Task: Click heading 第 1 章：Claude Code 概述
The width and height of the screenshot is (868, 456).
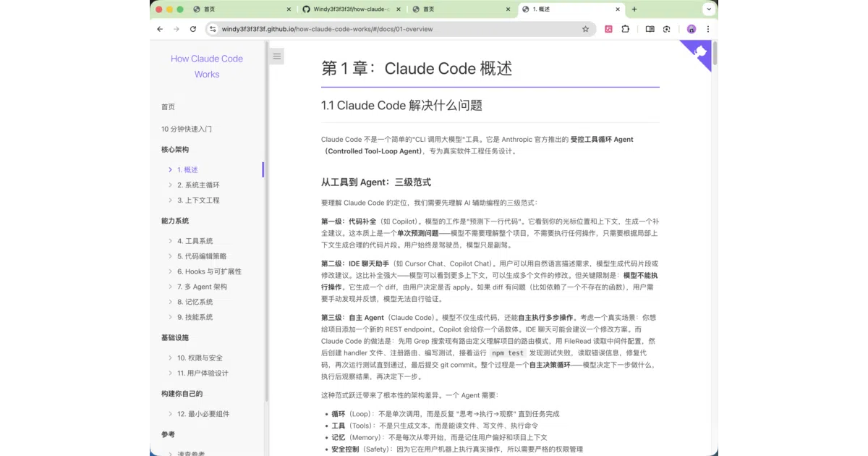Action: (x=417, y=69)
